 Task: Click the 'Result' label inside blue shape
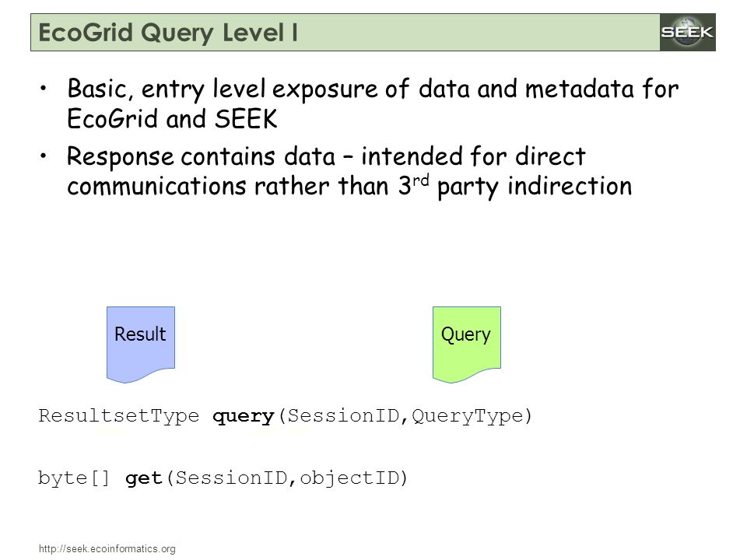pos(140,334)
